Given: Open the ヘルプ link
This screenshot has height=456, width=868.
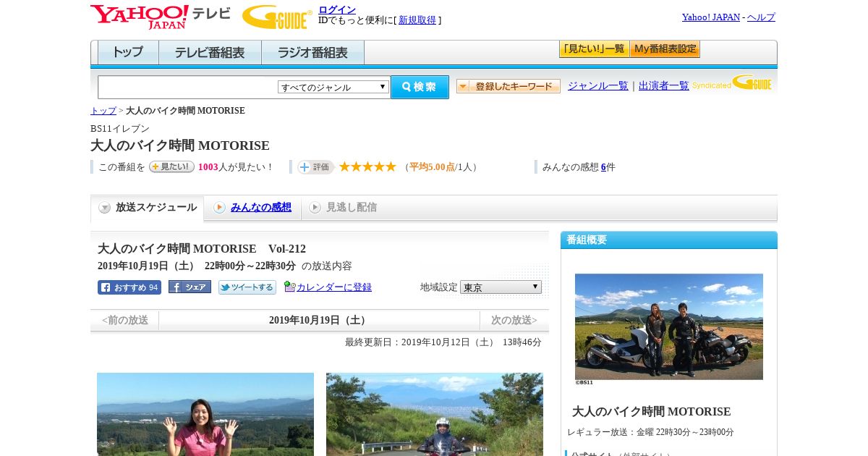Looking at the screenshot, I should [x=761, y=17].
